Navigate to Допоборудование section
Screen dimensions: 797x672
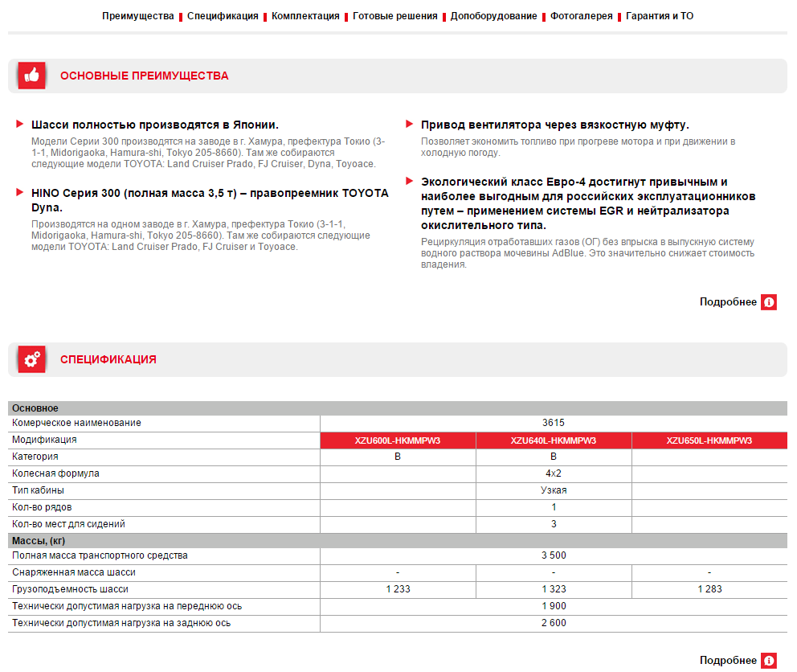[x=493, y=16]
